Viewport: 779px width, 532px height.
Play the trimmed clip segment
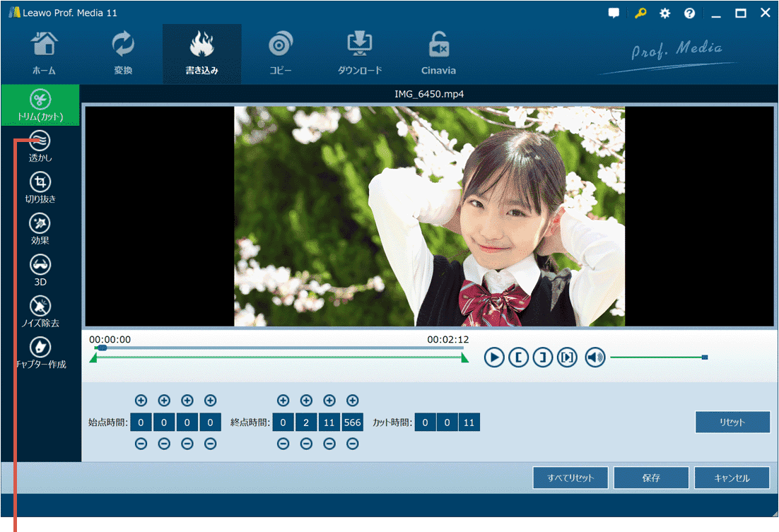567,357
